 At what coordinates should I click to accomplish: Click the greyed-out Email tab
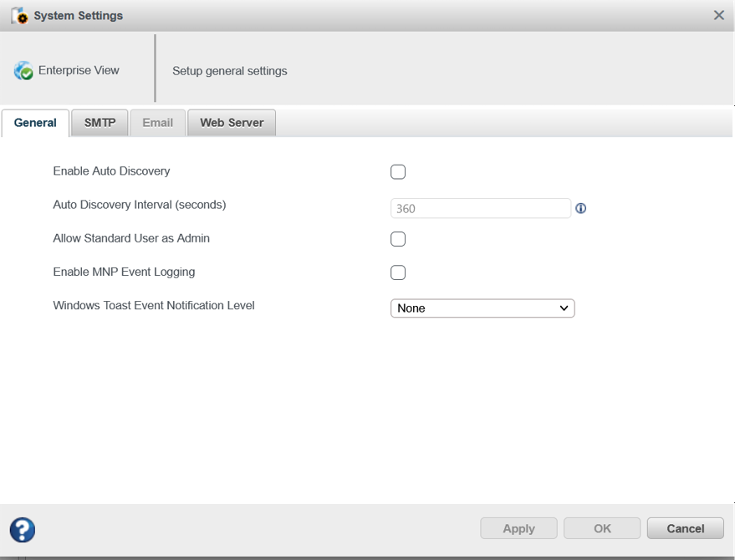157,123
